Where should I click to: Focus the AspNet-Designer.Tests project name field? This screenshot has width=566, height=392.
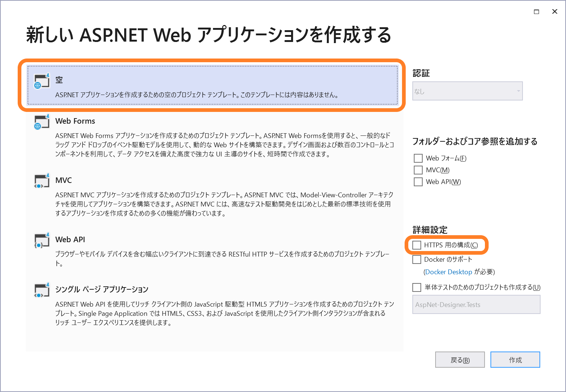point(476,305)
